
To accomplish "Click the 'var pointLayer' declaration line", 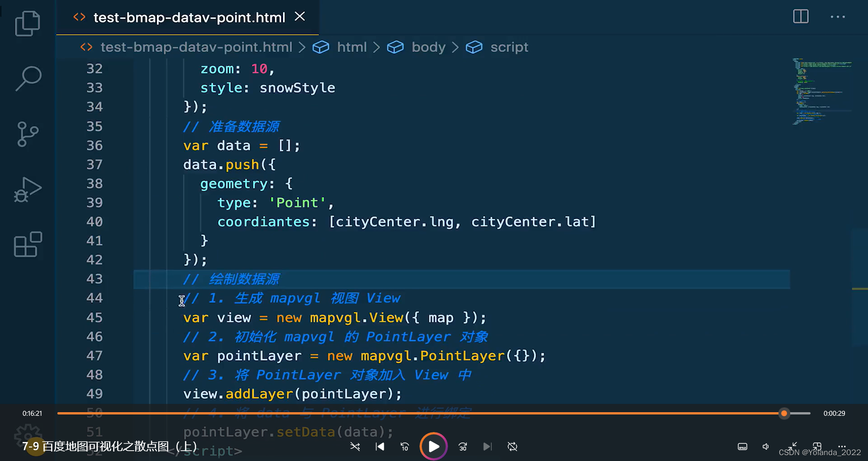I will point(364,356).
